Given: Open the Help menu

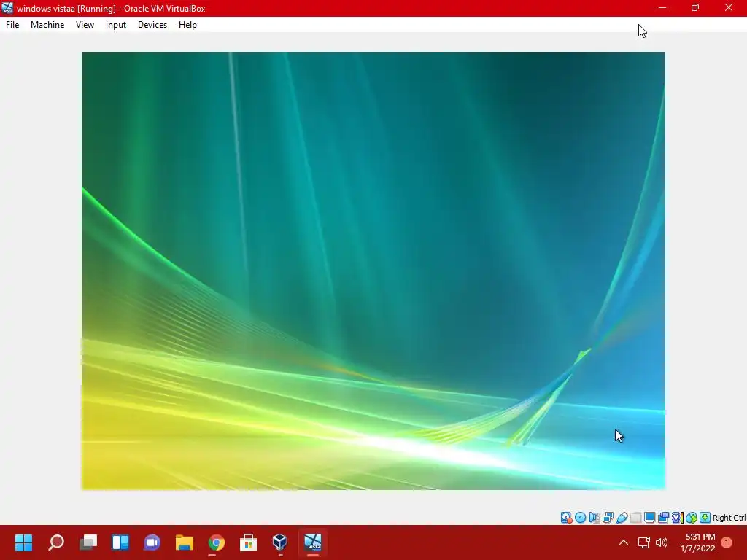Looking at the screenshot, I should (187, 25).
